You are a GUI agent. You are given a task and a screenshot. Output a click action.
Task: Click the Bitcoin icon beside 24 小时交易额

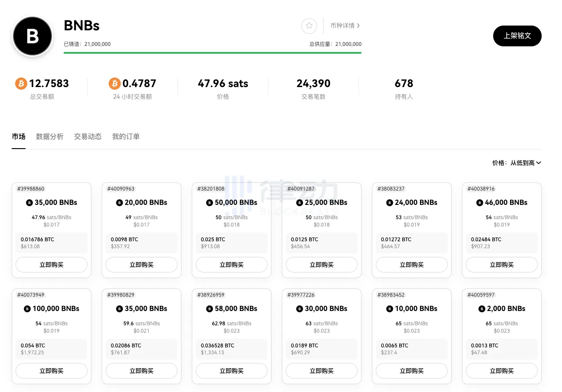[114, 83]
